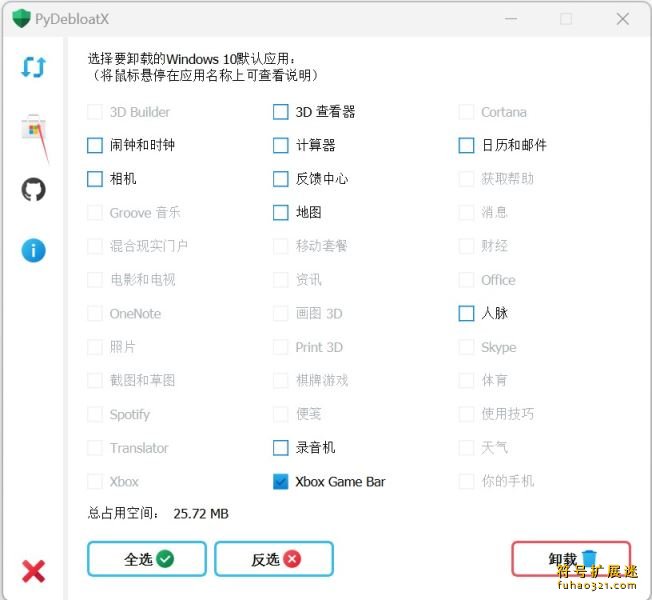This screenshot has width=652, height=600.
Task: Click the disabled Skype checkbox
Action: (466, 347)
